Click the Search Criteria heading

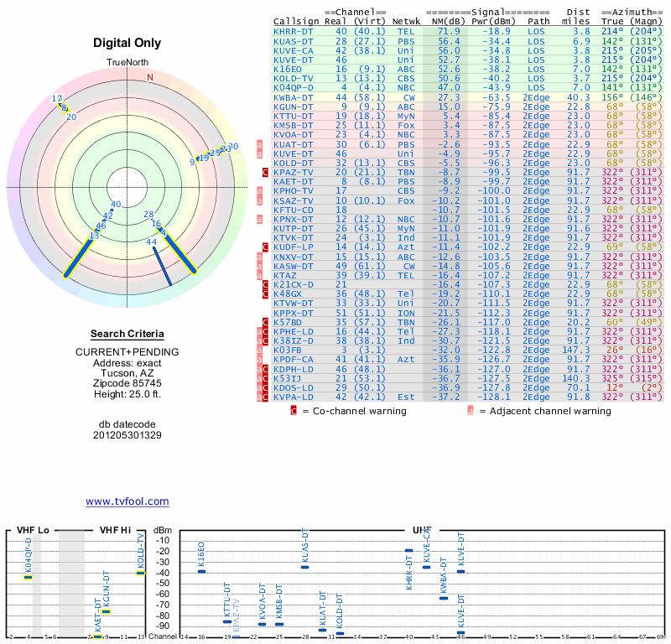pos(127,335)
